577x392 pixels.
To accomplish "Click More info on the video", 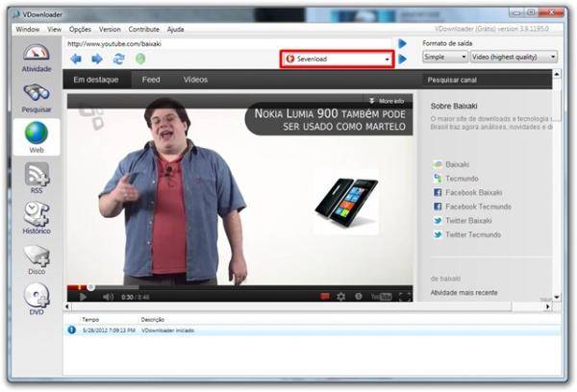I will click(387, 101).
